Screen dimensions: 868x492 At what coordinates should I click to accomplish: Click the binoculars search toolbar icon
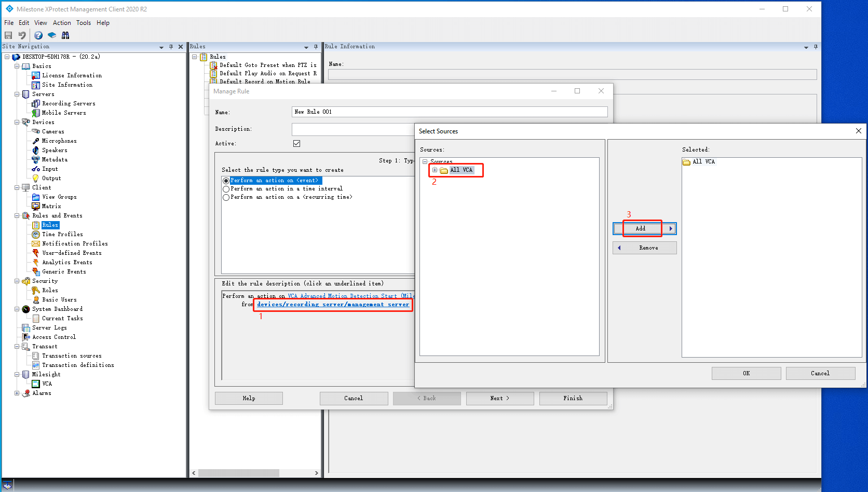point(65,35)
